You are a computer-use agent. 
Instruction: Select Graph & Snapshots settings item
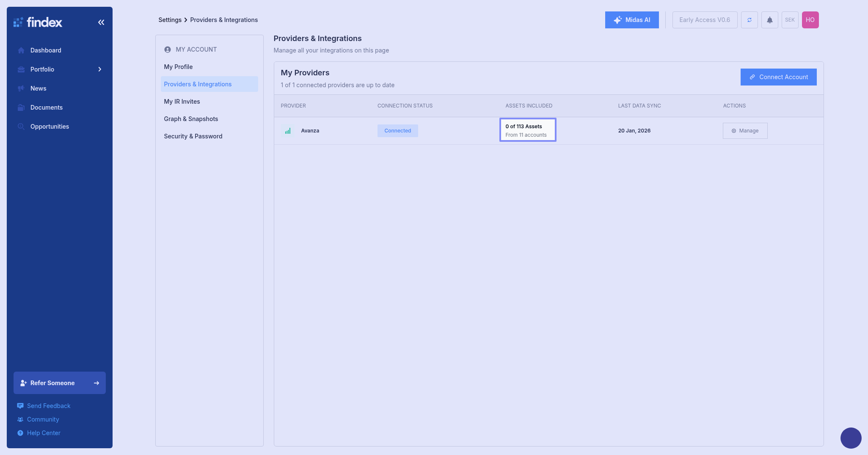(x=209, y=119)
